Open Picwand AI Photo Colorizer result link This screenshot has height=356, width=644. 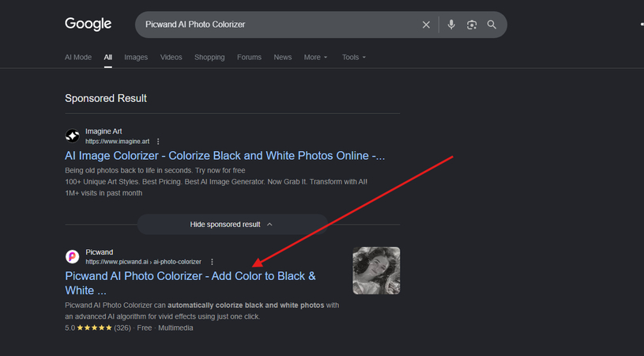point(190,283)
